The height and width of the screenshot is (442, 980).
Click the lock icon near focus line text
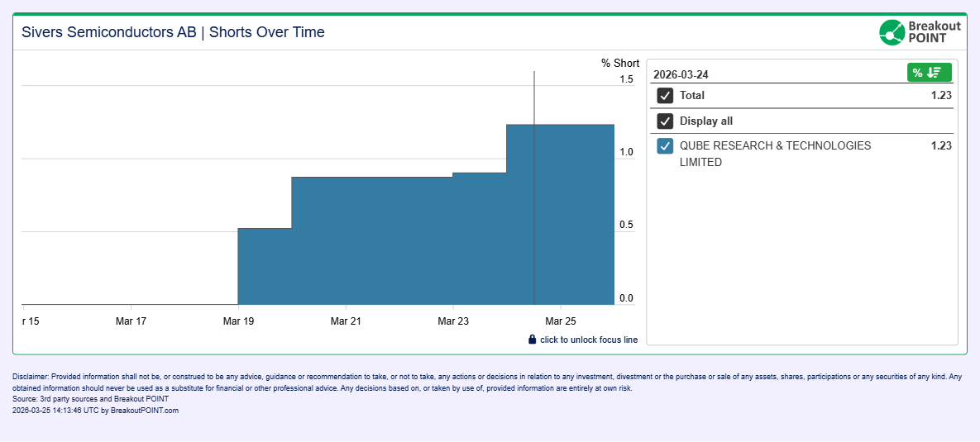pyautogui.click(x=533, y=340)
